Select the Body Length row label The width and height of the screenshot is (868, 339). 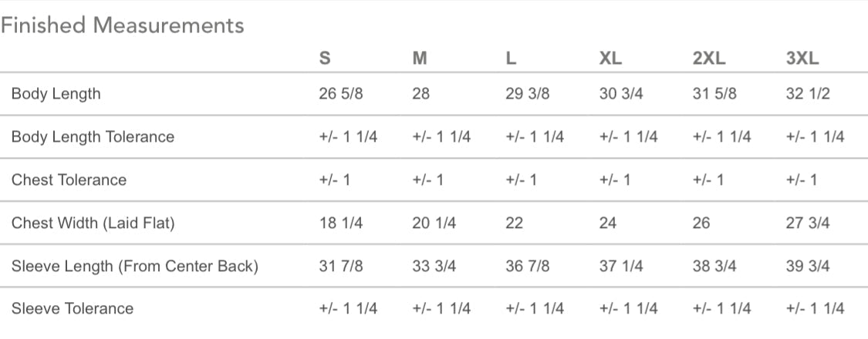[x=56, y=94]
